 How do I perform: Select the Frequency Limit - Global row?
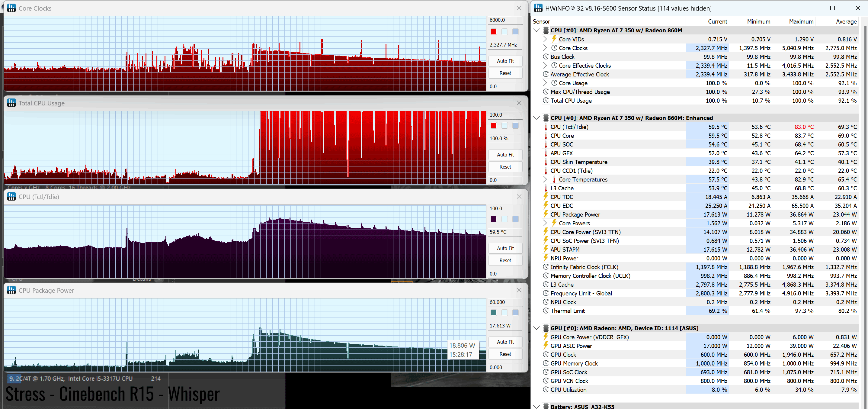(x=700, y=293)
